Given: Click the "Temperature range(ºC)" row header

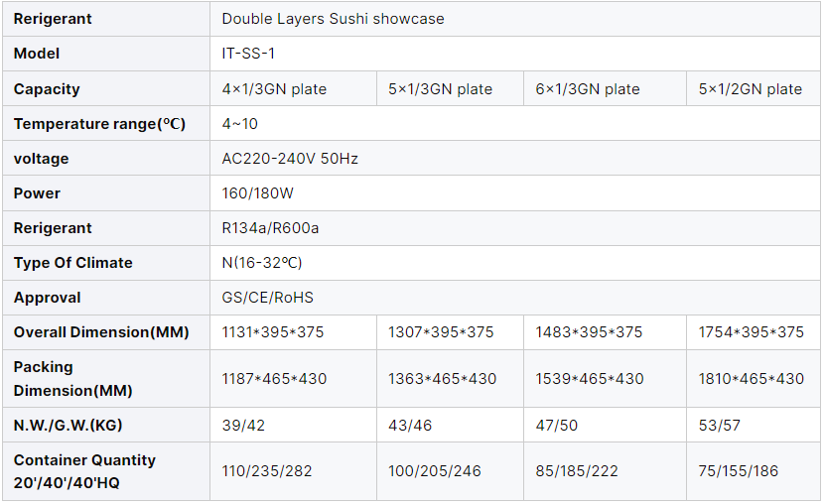Looking at the screenshot, I should (99, 124).
